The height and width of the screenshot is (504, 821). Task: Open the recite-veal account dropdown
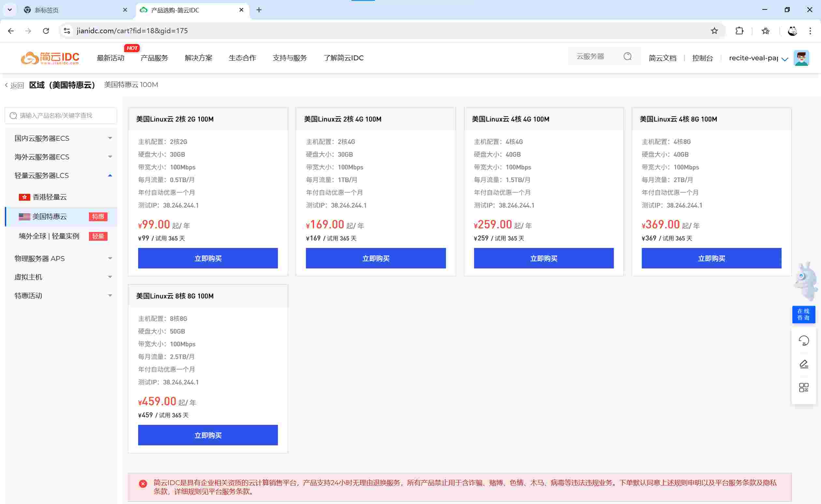coord(758,58)
